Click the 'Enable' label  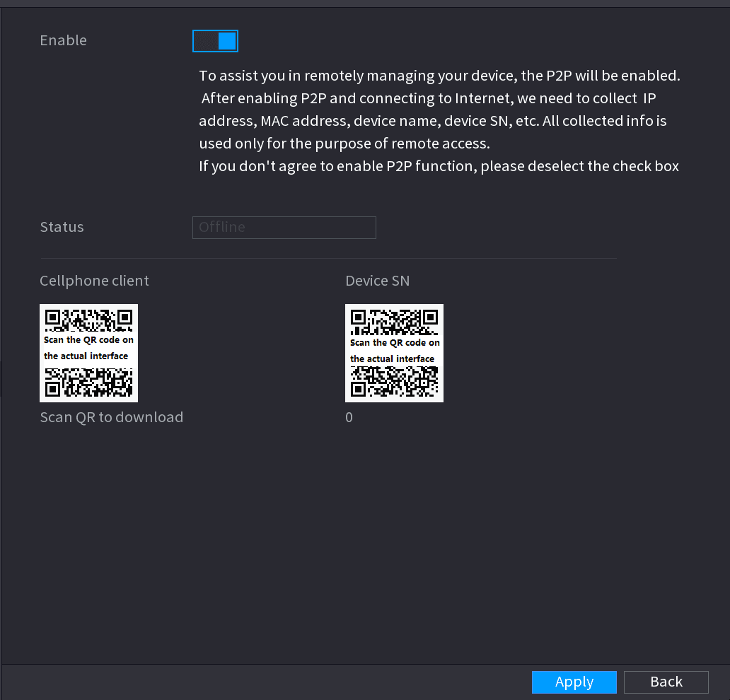click(64, 40)
